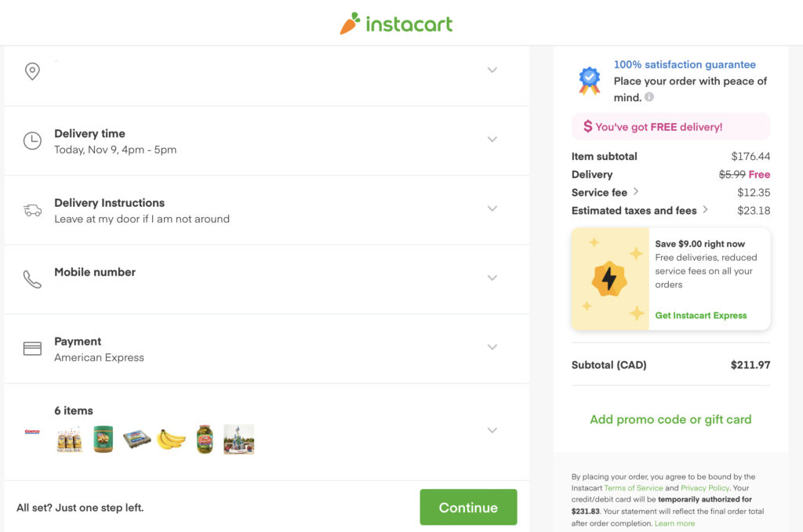Click the Costco store logo icon
Screen dimensions: 803x532
point(32,431)
